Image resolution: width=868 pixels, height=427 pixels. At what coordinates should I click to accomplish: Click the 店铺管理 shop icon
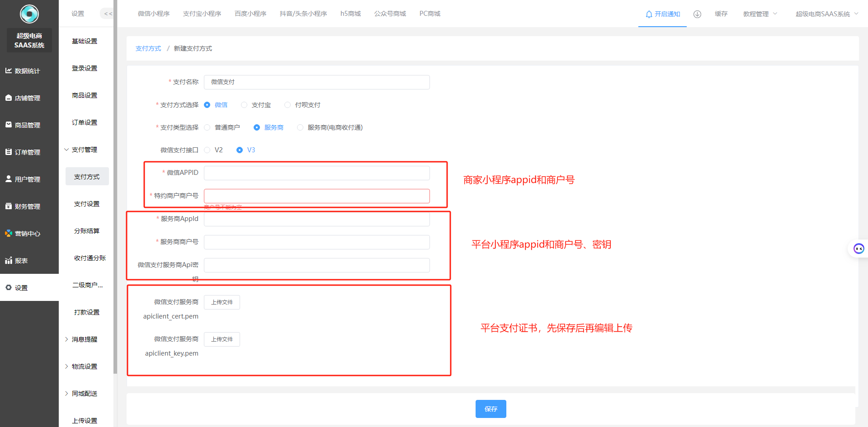point(9,98)
